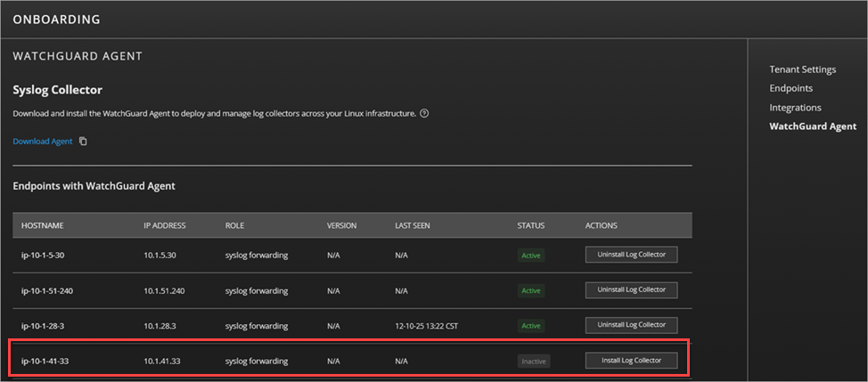Click syslog forwarding role for ip-10-1-51-240
Image resolution: width=868 pixels, height=382 pixels.
pos(257,291)
